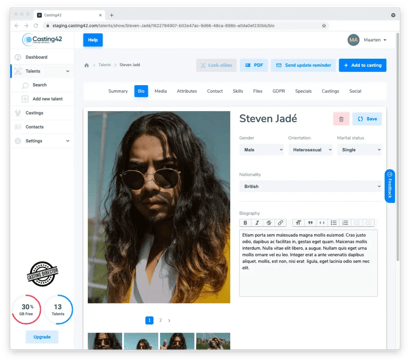Switch to the Media tab
410x362 pixels.
161,91
